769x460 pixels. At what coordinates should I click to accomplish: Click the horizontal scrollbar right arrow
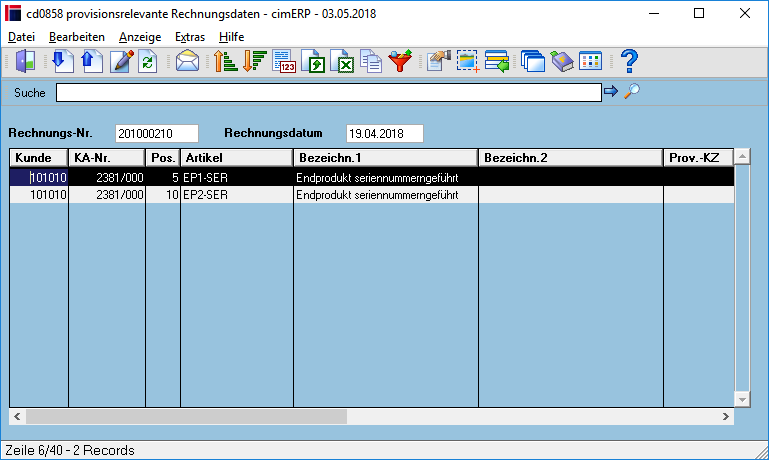pyautogui.click(x=726, y=417)
